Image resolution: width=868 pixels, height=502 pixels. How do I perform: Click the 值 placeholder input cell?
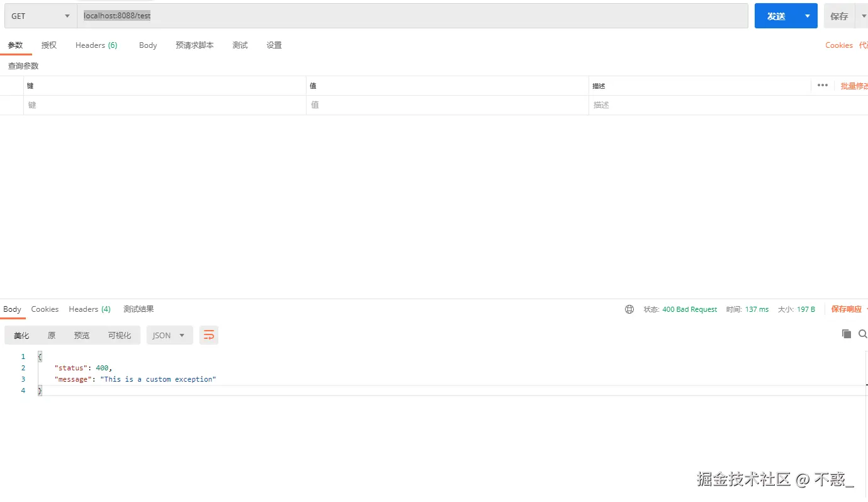point(448,105)
